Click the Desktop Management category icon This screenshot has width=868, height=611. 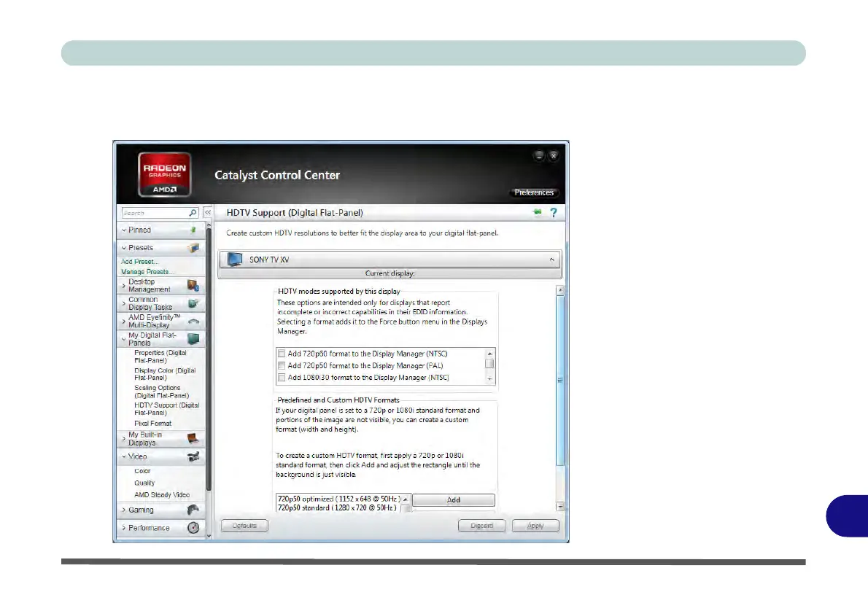(193, 286)
